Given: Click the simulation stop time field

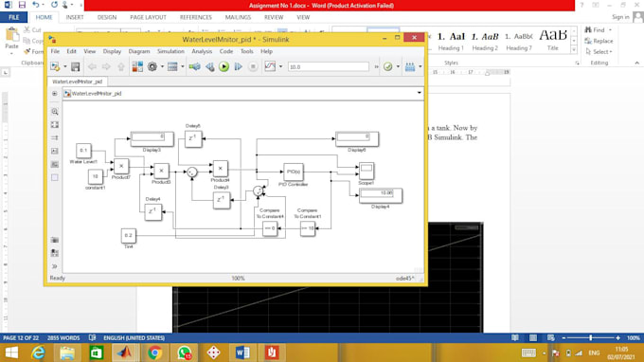Looking at the screenshot, I should [329, 66].
